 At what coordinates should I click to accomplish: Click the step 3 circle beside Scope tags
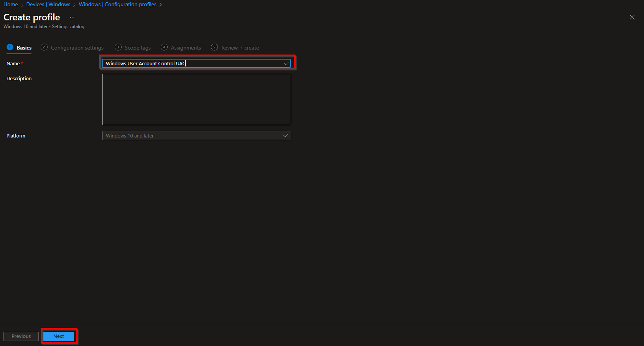(x=118, y=47)
